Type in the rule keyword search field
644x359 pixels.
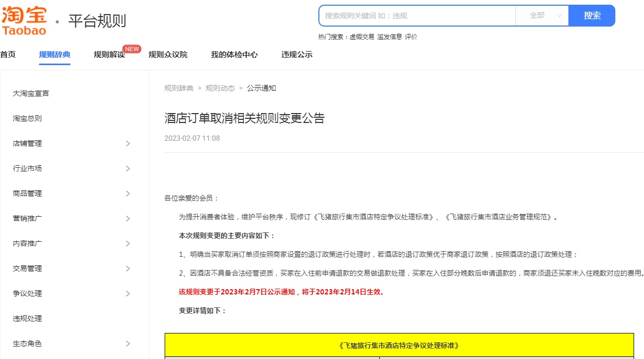tap(417, 16)
